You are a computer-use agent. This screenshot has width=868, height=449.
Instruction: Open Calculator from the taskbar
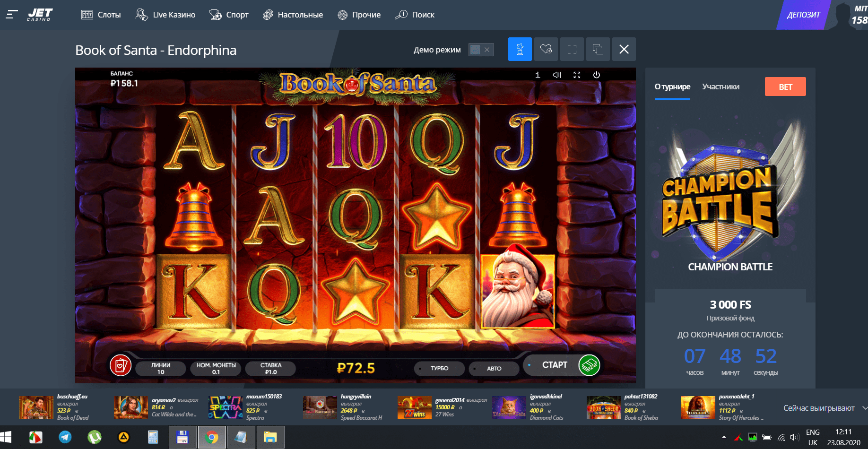(x=153, y=437)
